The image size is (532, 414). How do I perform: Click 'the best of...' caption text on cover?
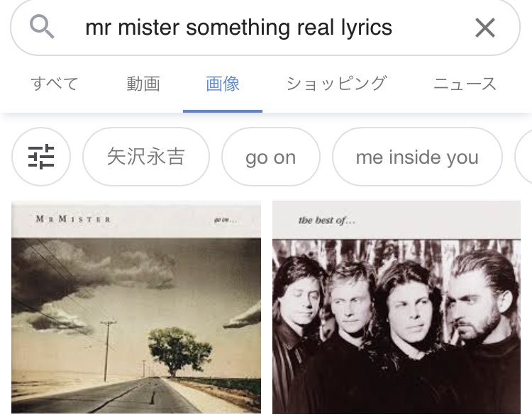click(326, 220)
